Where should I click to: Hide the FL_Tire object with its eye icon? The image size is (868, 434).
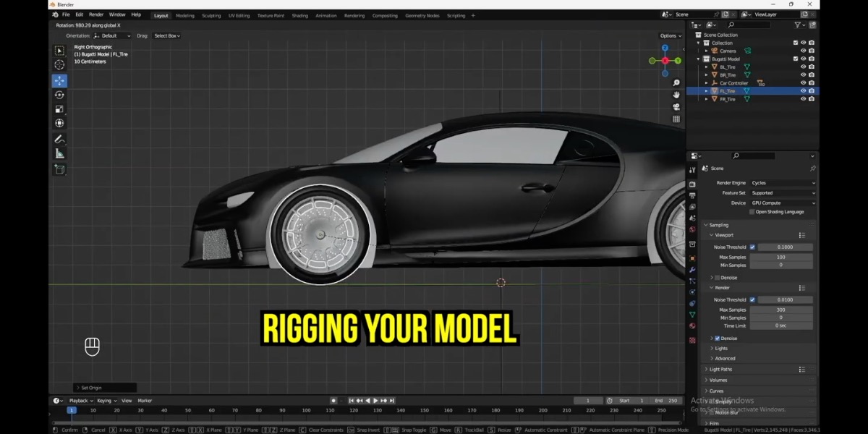point(804,91)
